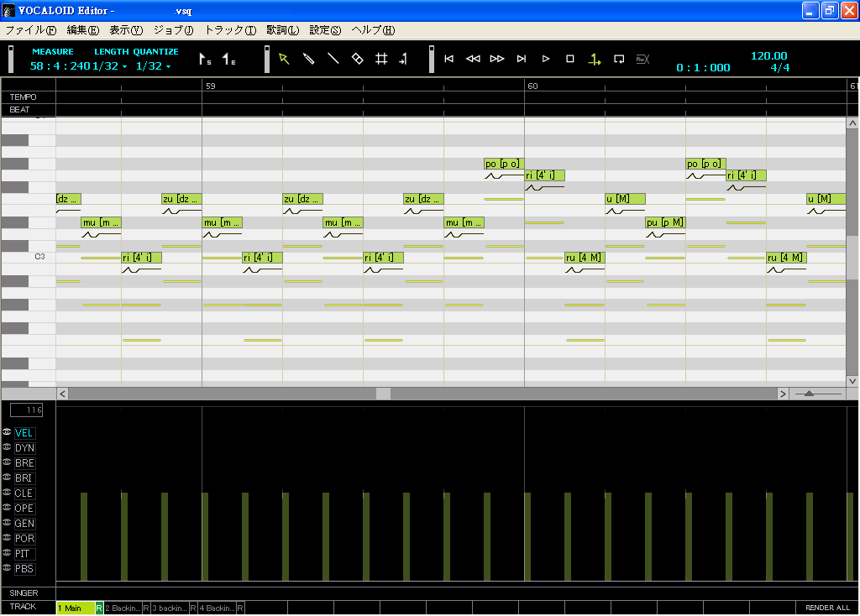Image resolution: width=860 pixels, height=616 pixels.
Task: Open the 編集(E) menu
Action: click(x=83, y=30)
